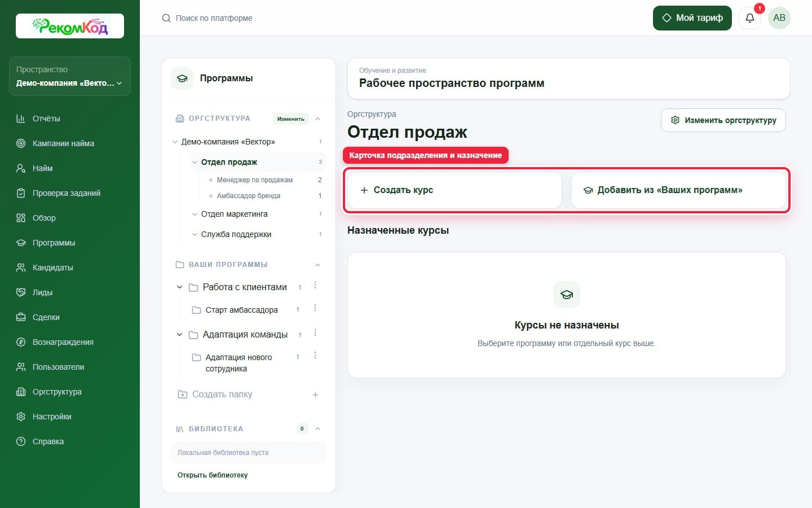Click the Программы graduation cap panel icon
The width and height of the screenshot is (812, 508).
182,78
